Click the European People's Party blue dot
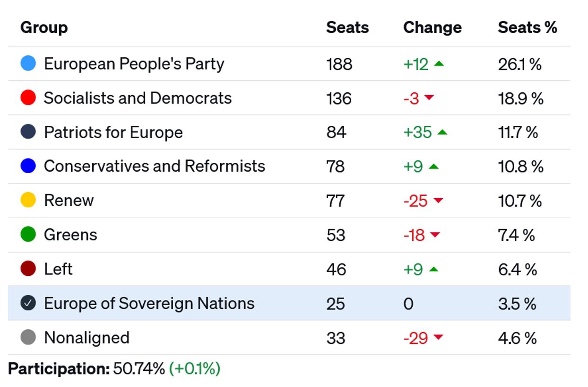The width and height of the screenshot is (588, 387). 28,64
